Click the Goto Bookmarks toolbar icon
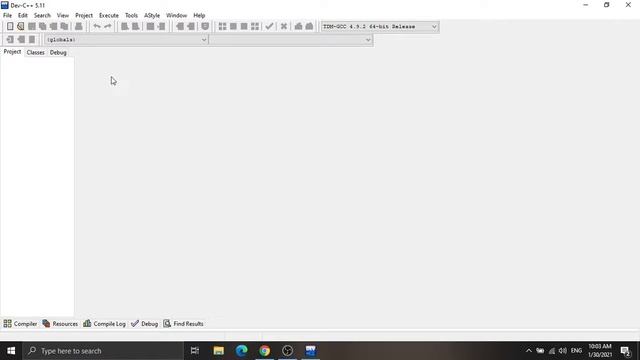 coord(31,40)
